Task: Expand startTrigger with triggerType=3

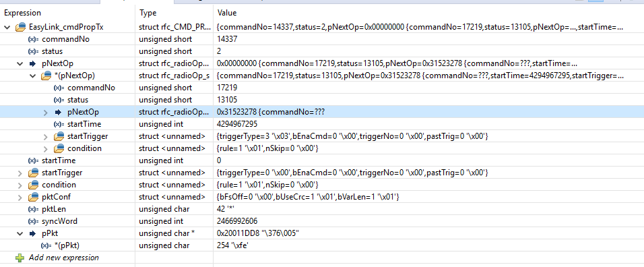Action: click(x=46, y=136)
